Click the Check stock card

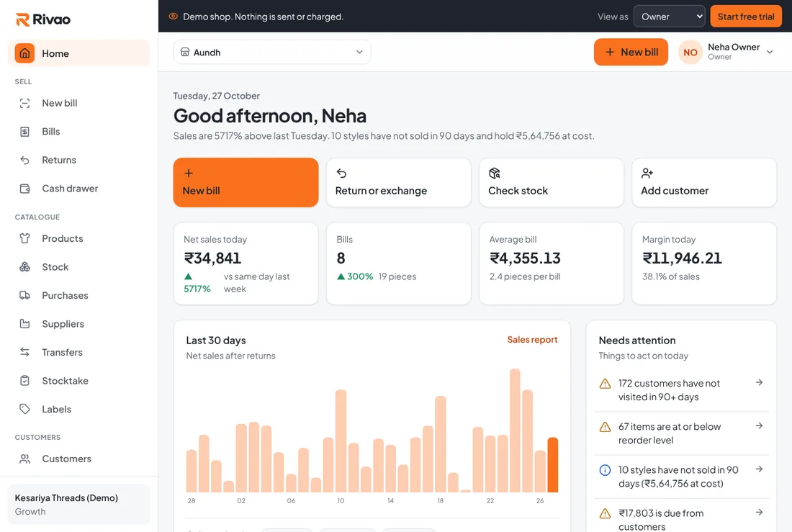point(551,182)
